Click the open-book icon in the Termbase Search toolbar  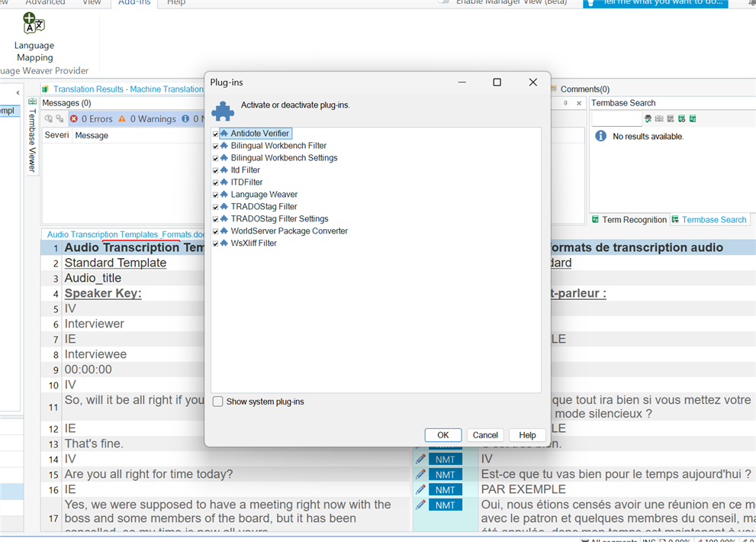pyautogui.click(x=659, y=119)
